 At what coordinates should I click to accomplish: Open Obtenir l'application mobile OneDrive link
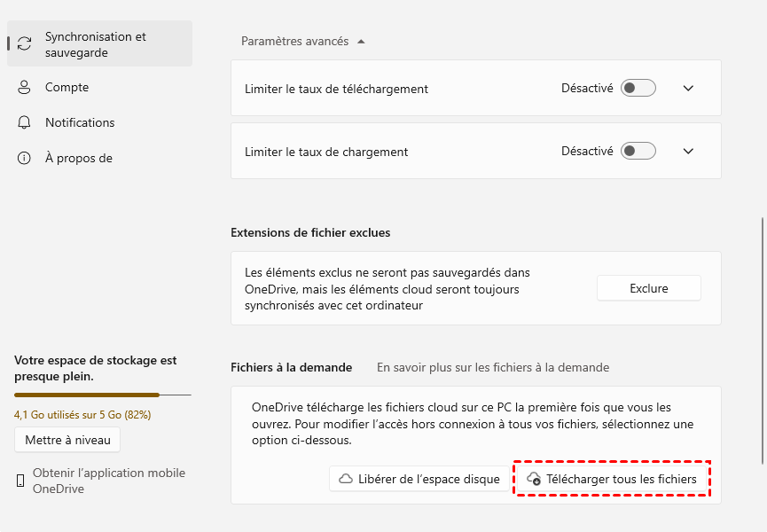point(109,481)
